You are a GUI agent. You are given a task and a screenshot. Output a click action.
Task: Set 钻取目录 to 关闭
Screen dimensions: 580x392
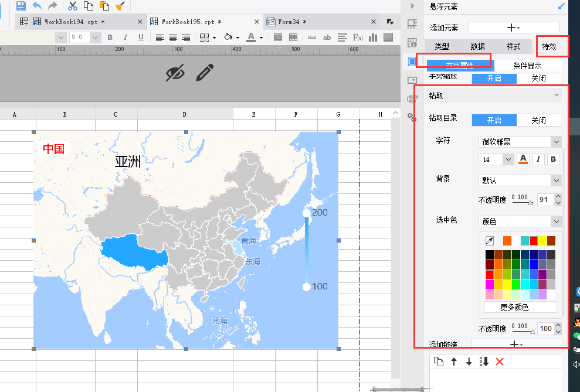point(538,120)
